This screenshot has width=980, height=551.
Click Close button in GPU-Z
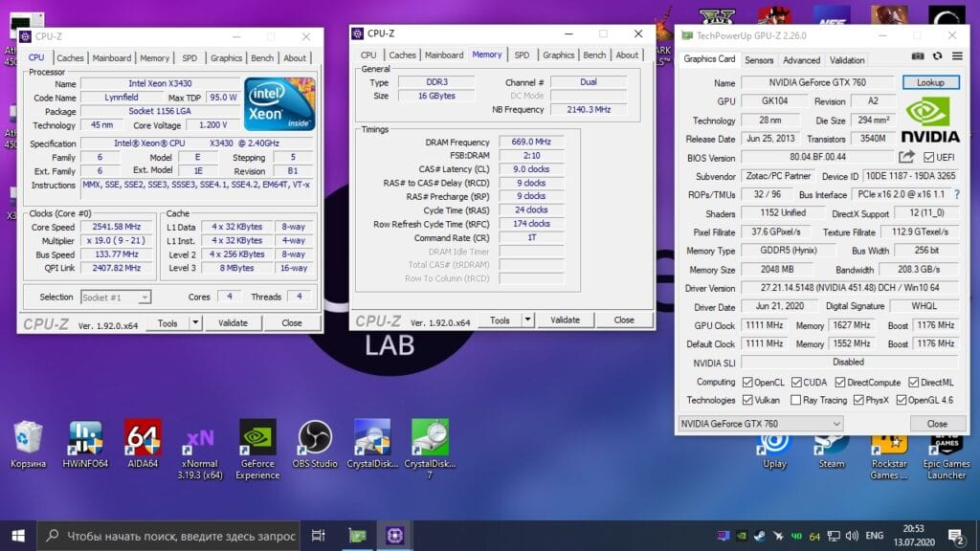click(x=937, y=424)
